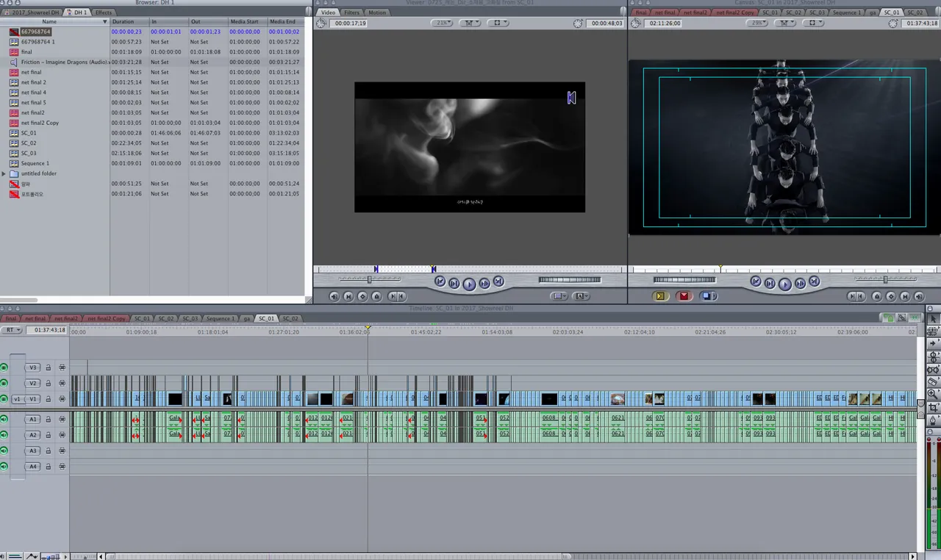Click Mark Clip button in Viewer
Viewport: 941px width, 560px height.
[348, 296]
